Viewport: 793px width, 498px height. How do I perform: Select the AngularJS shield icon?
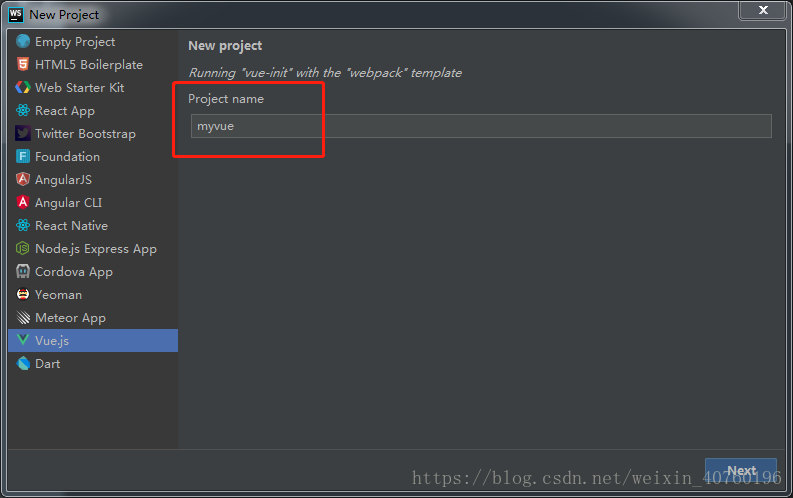click(x=23, y=179)
